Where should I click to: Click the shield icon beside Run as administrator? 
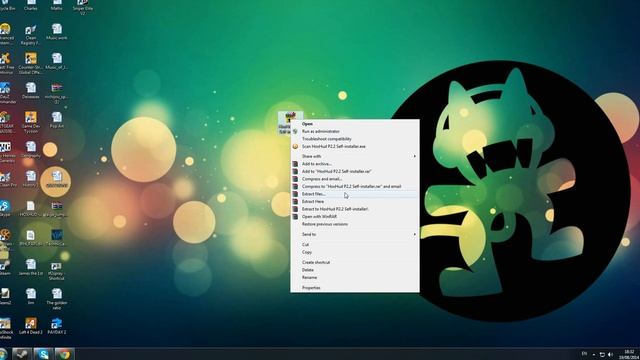point(295,131)
